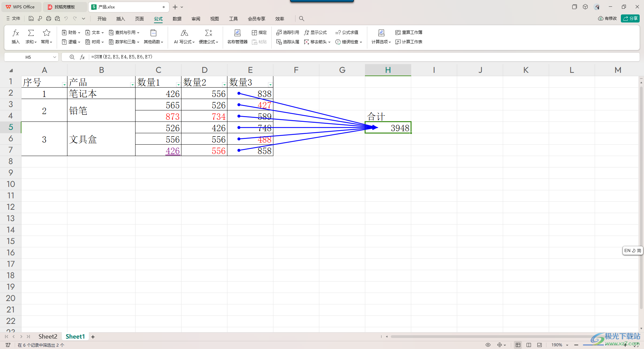644x349 pixels.
Task: Click the Select All corner triangle
Action: tap(11, 70)
